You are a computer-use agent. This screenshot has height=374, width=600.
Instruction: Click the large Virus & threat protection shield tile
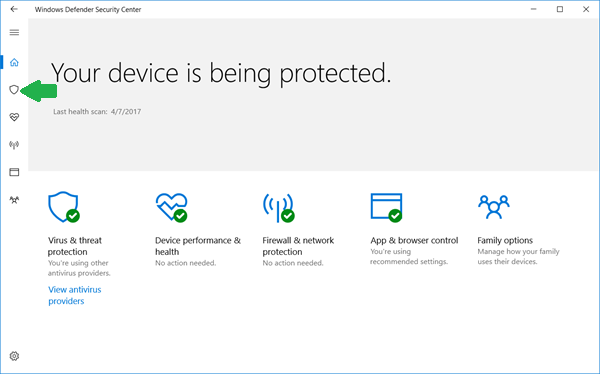click(64, 207)
